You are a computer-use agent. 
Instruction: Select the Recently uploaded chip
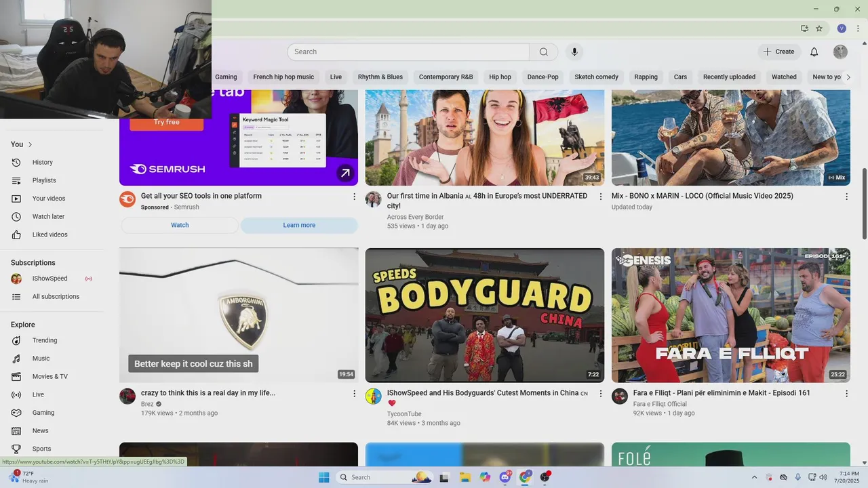point(729,77)
